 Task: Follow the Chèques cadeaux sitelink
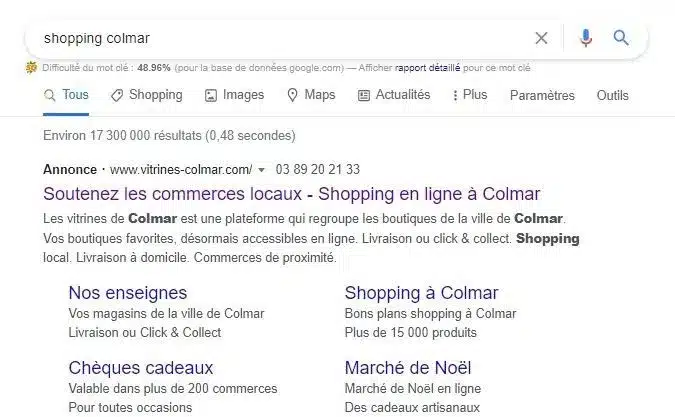click(141, 368)
